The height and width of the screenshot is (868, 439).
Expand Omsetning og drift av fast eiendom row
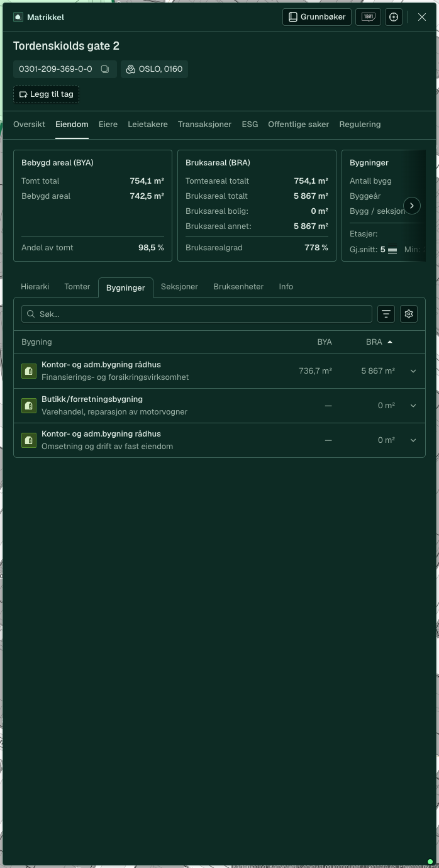(x=413, y=440)
